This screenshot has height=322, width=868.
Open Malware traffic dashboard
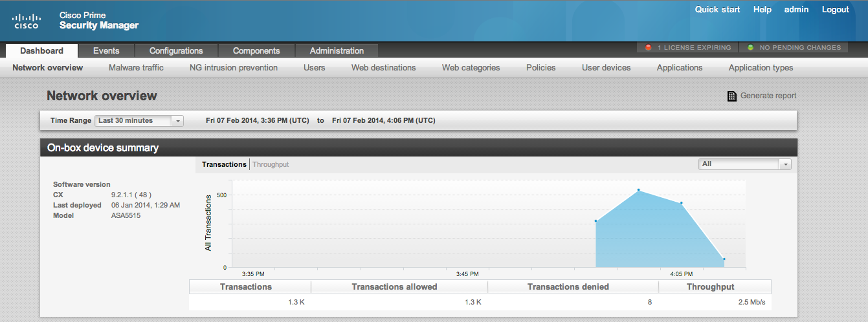(x=136, y=68)
